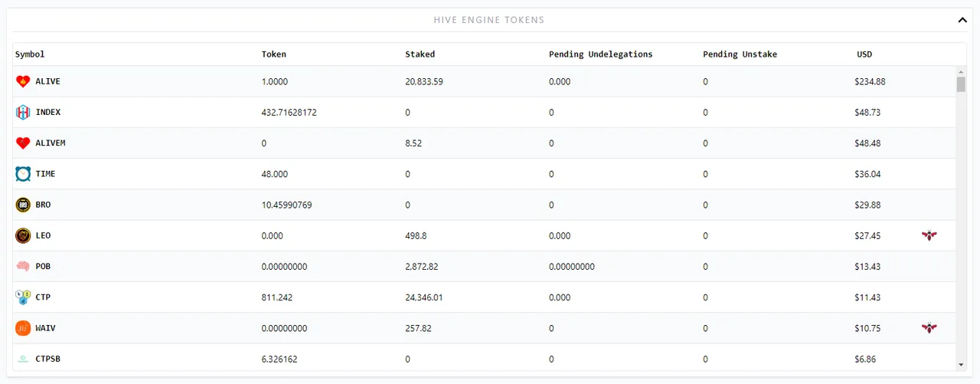Screen dimensions: 980x384
Task: Click ALIVEM staked value 8.52
Action: [413, 143]
